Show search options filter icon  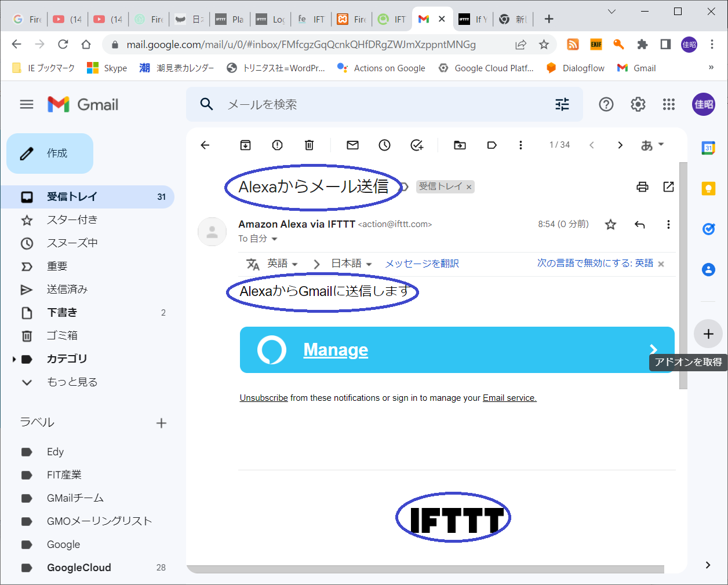pyautogui.click(x=562, y=104)
